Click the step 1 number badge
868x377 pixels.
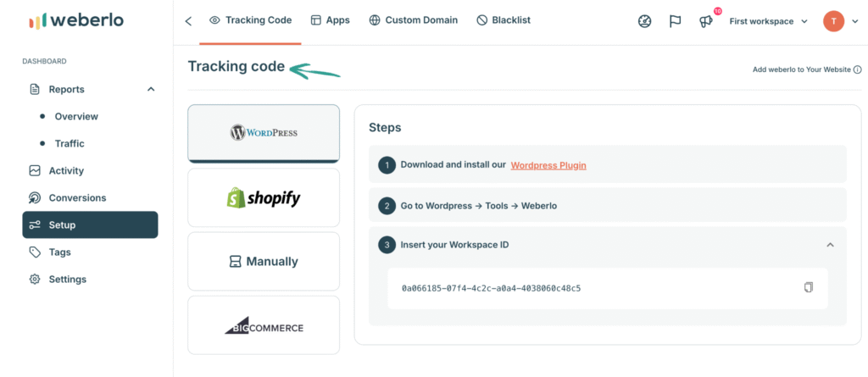click(x=387, y=165)
